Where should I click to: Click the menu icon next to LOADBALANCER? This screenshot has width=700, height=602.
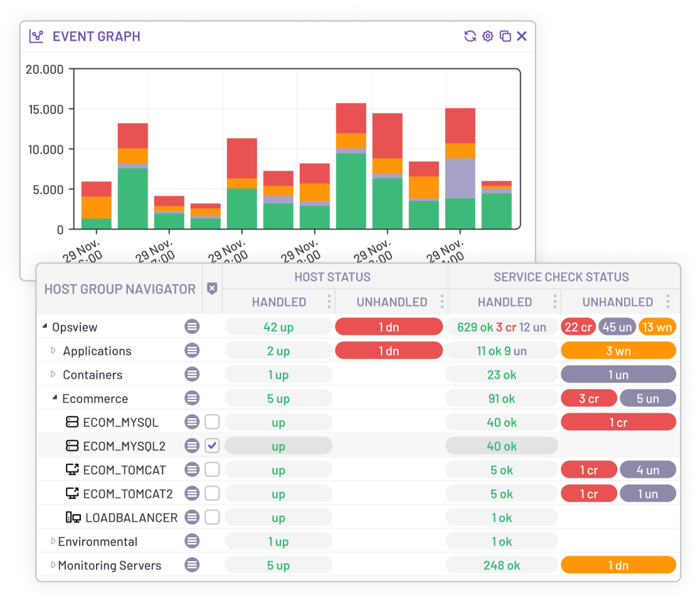(192, 517)
